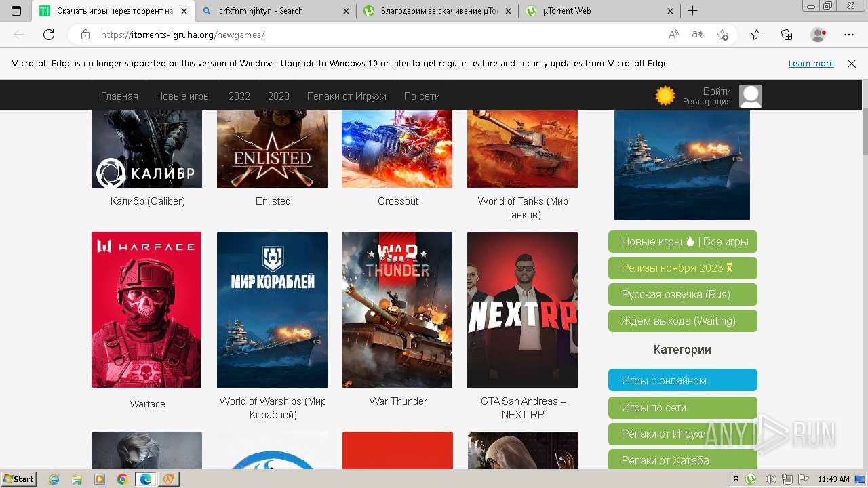This screenshot has height=488, width=868.
Task: Select the Скачать игры через торрент tab
Action: (113, 11)
